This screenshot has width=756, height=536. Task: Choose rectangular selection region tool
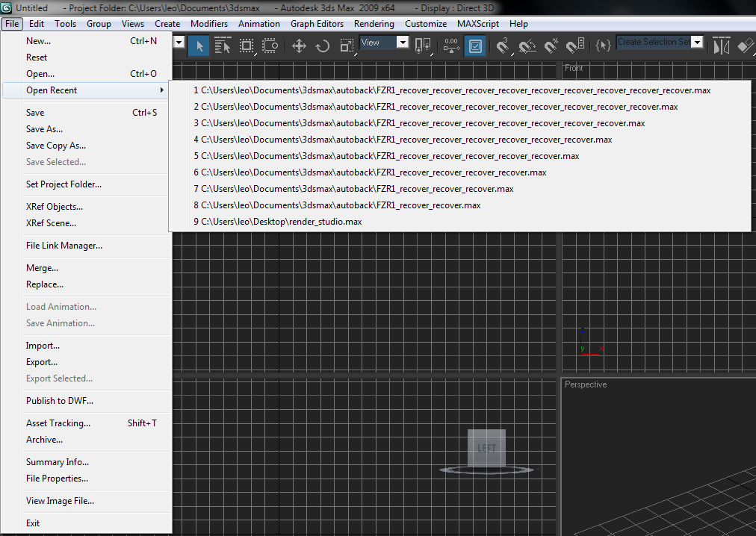(x=247, y=46)
